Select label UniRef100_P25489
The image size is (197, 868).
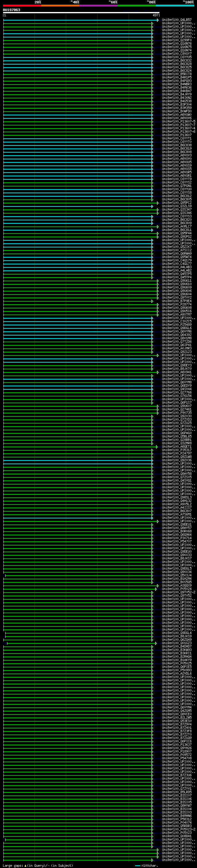pyautogui.click(x=177, y=325)
